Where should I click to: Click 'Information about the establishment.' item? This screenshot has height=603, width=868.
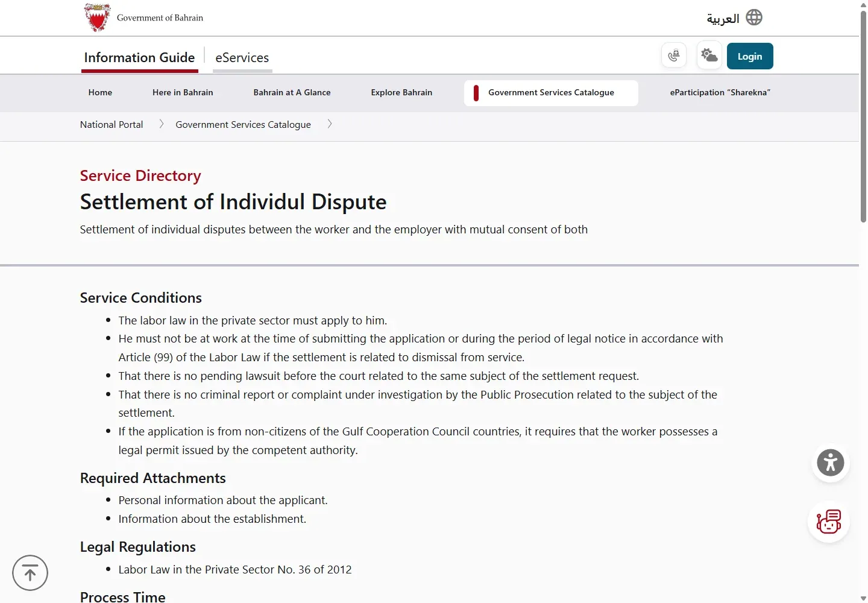[212, 519]
